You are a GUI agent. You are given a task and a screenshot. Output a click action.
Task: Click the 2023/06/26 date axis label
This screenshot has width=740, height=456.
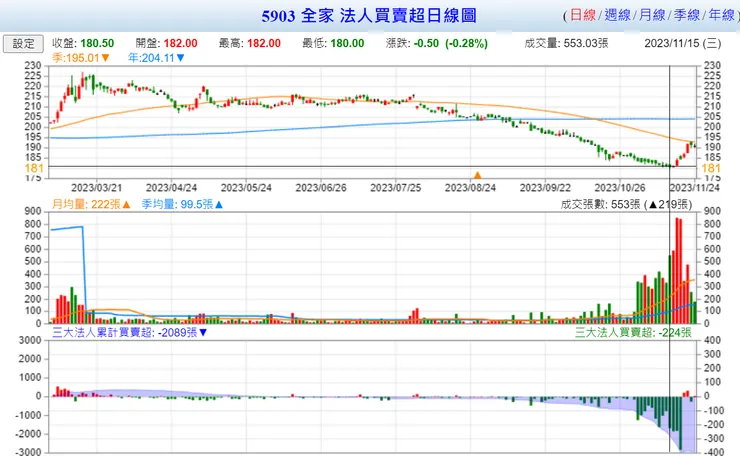coord(321,188)
